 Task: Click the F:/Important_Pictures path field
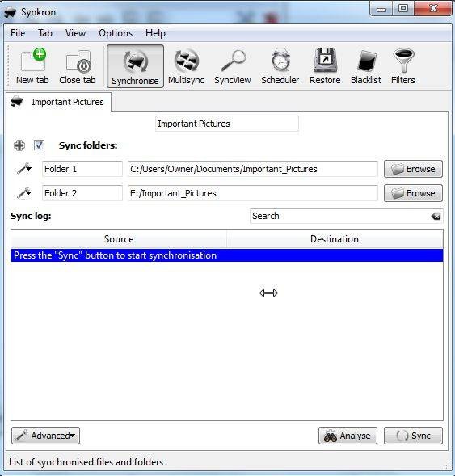coord(252,193)
